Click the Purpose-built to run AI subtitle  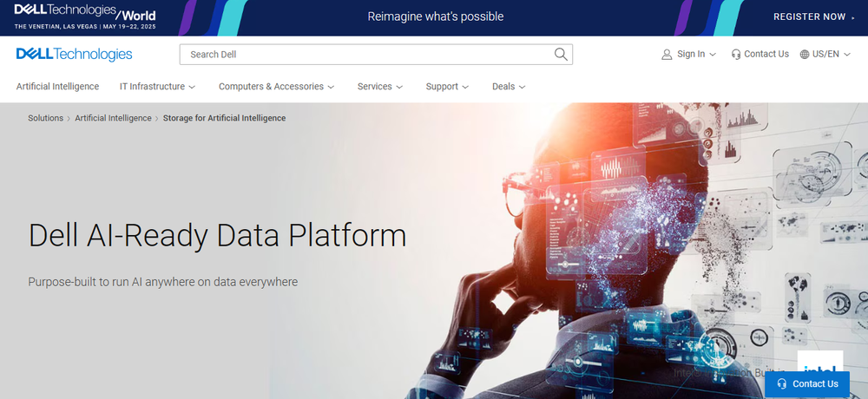click(163, 282)
